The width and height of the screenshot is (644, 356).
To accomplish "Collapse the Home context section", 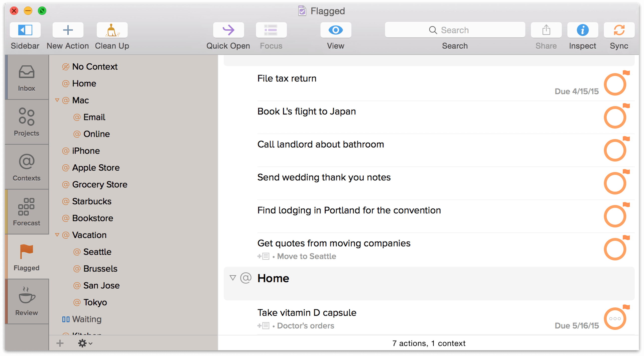I will (233, 278).
